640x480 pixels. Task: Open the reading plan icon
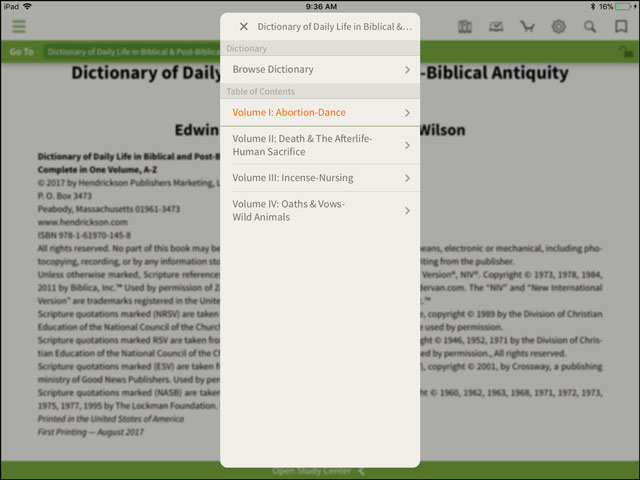pyautogui.click(x=496, y=27)
